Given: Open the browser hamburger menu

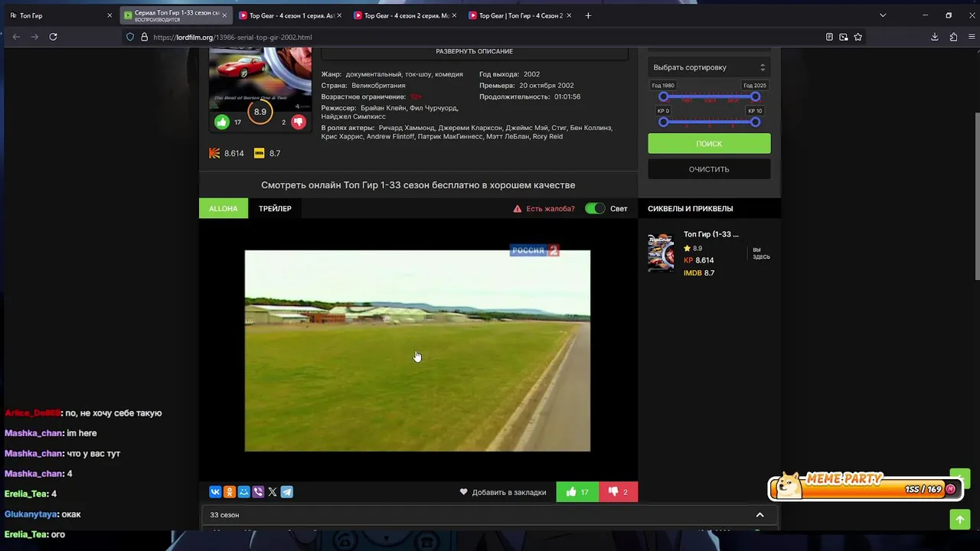Looking at the screenshot, I should (x=971, y=37).
